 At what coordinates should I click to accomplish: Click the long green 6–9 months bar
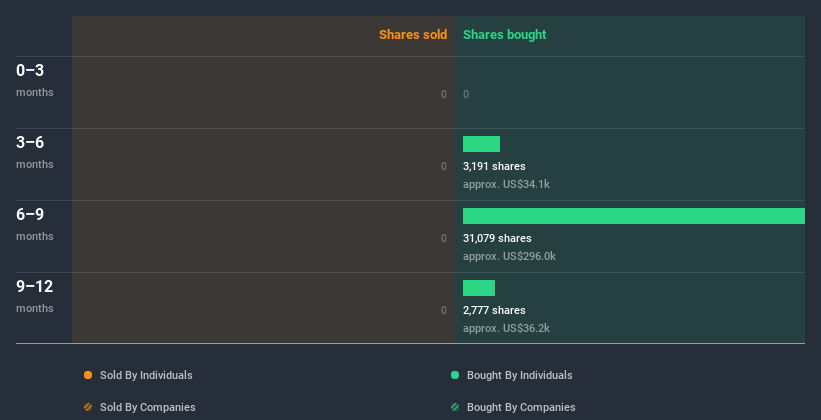(633, 216)
